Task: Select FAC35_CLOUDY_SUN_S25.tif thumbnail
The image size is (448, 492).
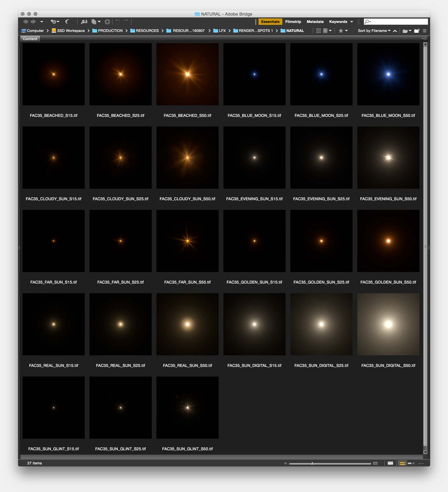Action: click(120, 158)
